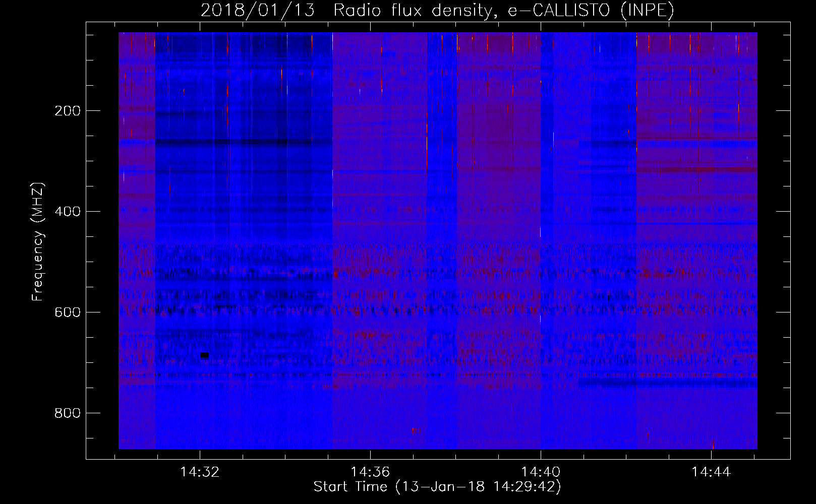Viewport: 816px width, 504px height.
Task: Click the 'Start Time (13-Jan-18 14:29:42)' label
Action: point(437,487)
